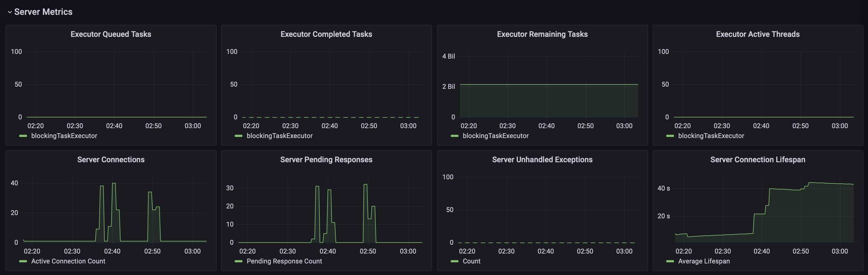The width and height of the screenshot is (868, 275).
Task: Toggle blockingTaskExecutor series in Executor Queued Tasks
Action: (64, 136)
